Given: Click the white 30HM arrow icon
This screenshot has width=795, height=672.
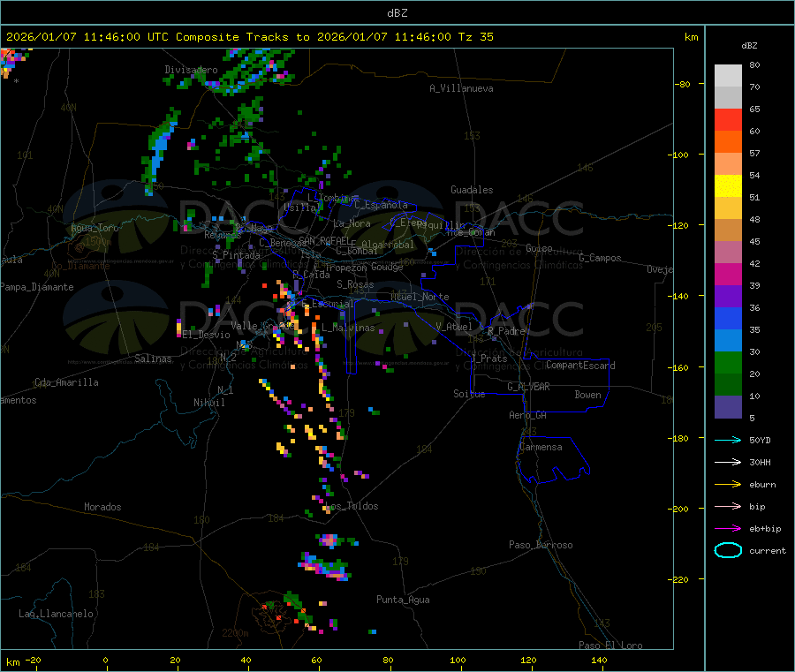Looking at the screenshot, I should pos(728,462).
